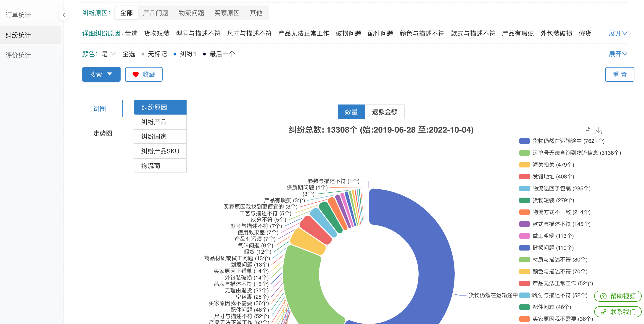Image resolution: width=644 pixels, height=324 pixels.
Task: Toggle 发错地址 legend red swatch
Action: click(524, 177)
